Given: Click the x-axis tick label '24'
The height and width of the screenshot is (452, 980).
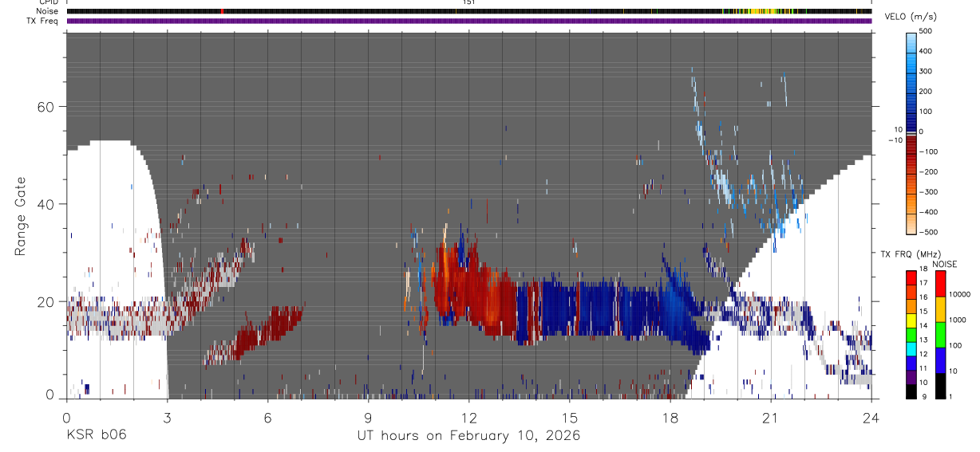Looking at the screenshot, I should pos(871,417).
